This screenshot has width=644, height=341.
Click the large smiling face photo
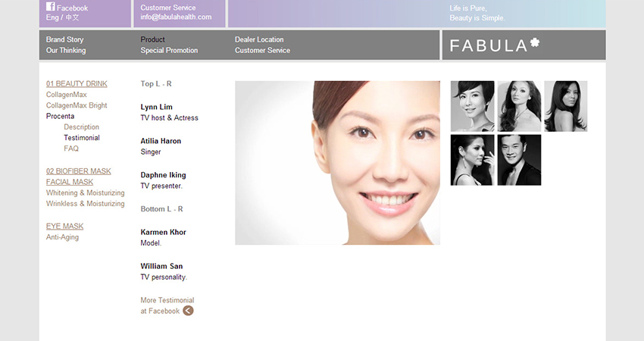pyautogui.click(x=338, y=163)
